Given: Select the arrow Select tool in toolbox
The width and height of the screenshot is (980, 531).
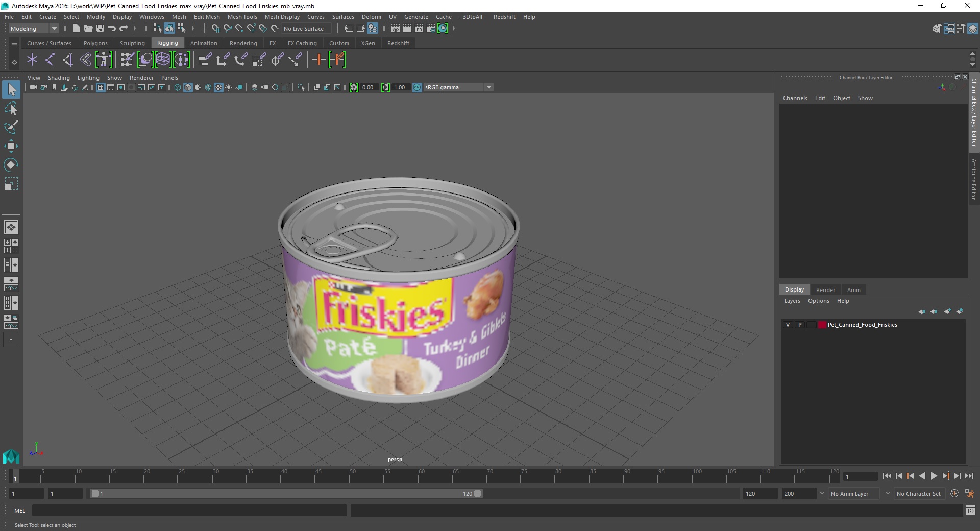Looking at the screenshot, I should [x=11, y=89].
